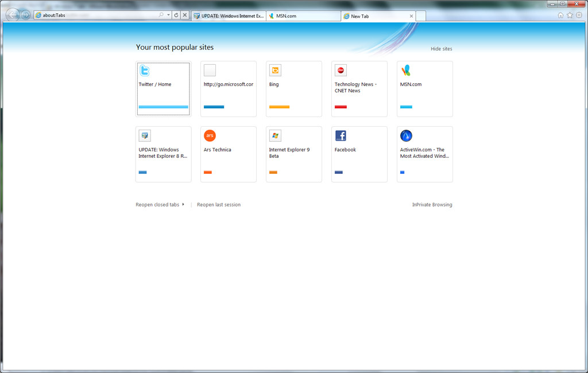588x373 pixels.
Task: Open the MSN.com tile title
Action: [411, 84]
